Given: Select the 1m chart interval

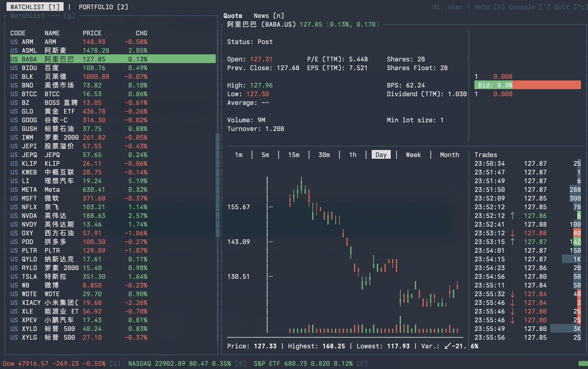Looking at the screenshot, I should click(x=239, y=155).
